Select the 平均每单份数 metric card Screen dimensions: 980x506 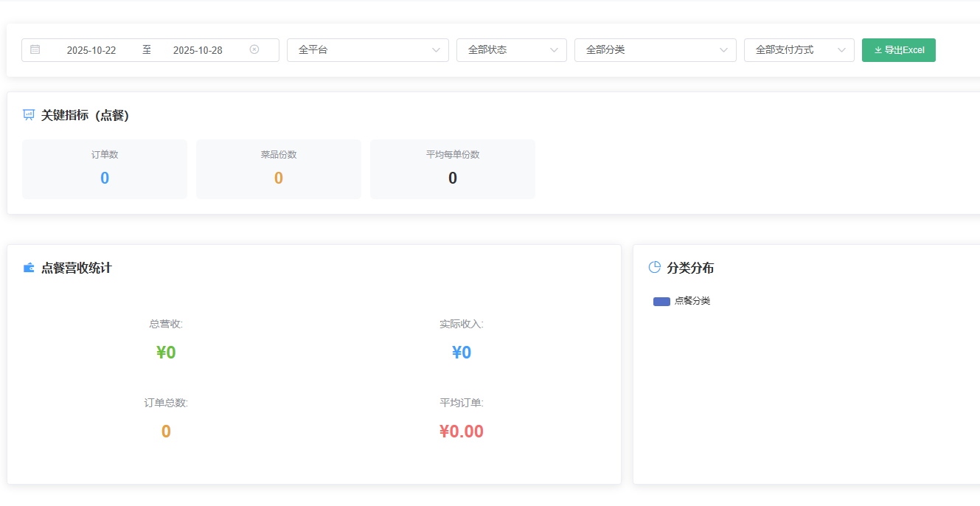pyautogui.click(x=453, y=169)
